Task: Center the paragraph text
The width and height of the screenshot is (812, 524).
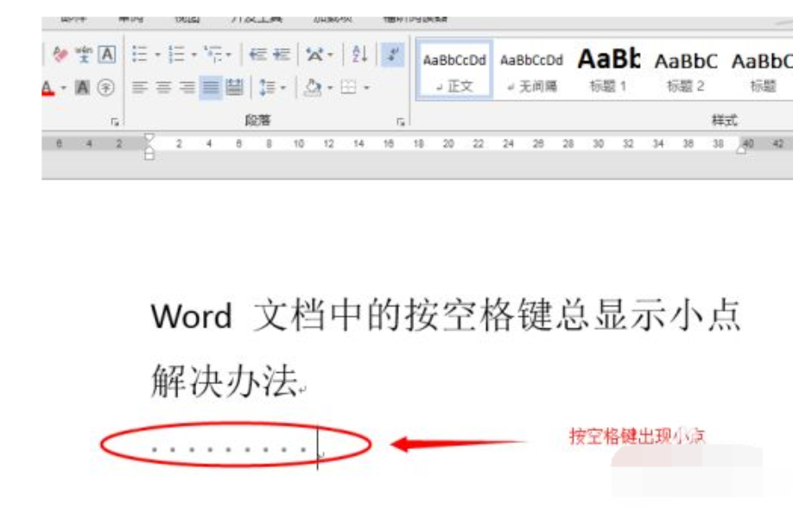Action: [x=163, y=87]
